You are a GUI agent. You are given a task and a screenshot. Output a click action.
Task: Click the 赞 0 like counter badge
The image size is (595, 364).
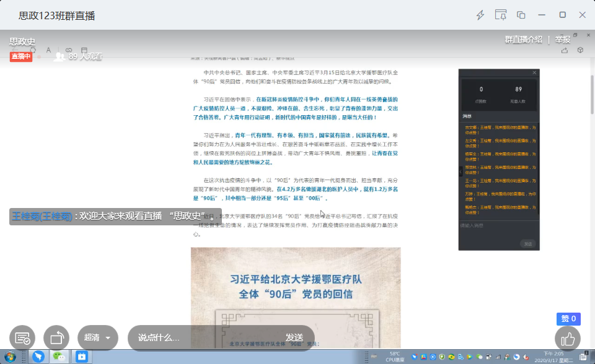pos(568,319)
